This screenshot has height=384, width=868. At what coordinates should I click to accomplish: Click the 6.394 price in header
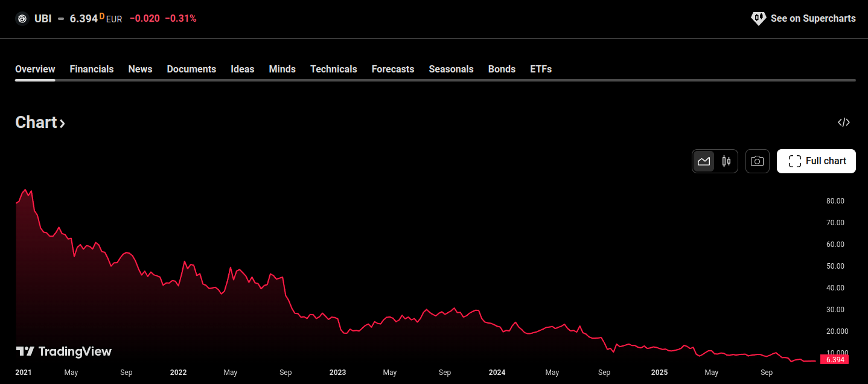click(x=83, y=19)
